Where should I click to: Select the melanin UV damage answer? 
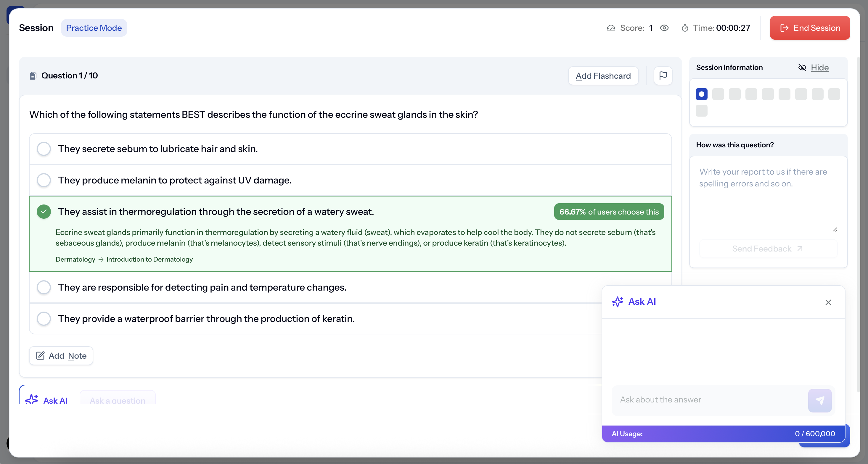coord(44,180)
